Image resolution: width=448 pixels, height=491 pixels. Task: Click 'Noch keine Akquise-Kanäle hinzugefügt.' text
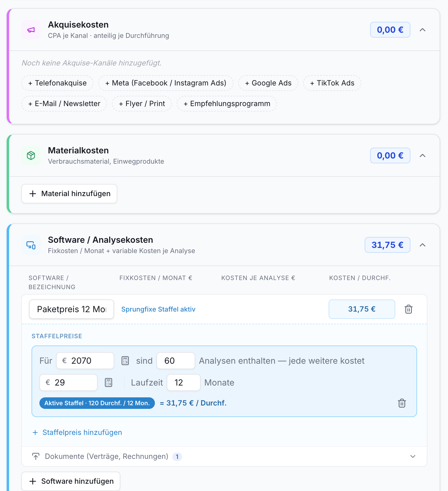pos(92,63)
